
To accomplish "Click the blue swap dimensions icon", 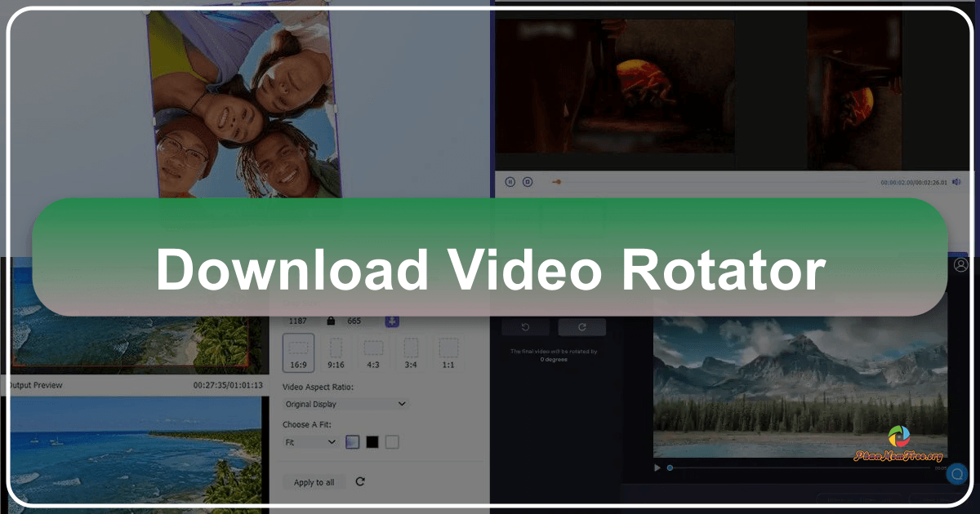I will 391,320.
